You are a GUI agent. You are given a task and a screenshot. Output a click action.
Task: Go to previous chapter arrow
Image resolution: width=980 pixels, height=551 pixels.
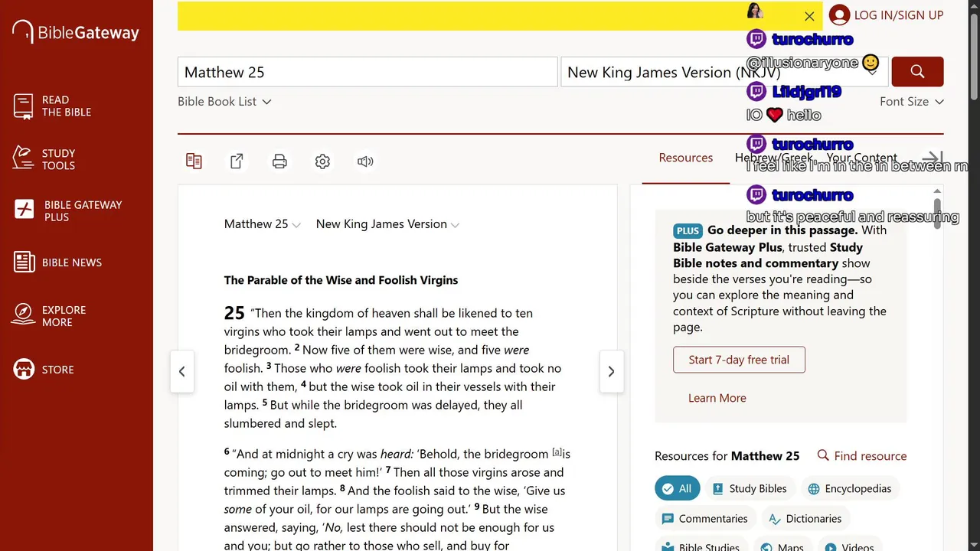pos(182,372)
